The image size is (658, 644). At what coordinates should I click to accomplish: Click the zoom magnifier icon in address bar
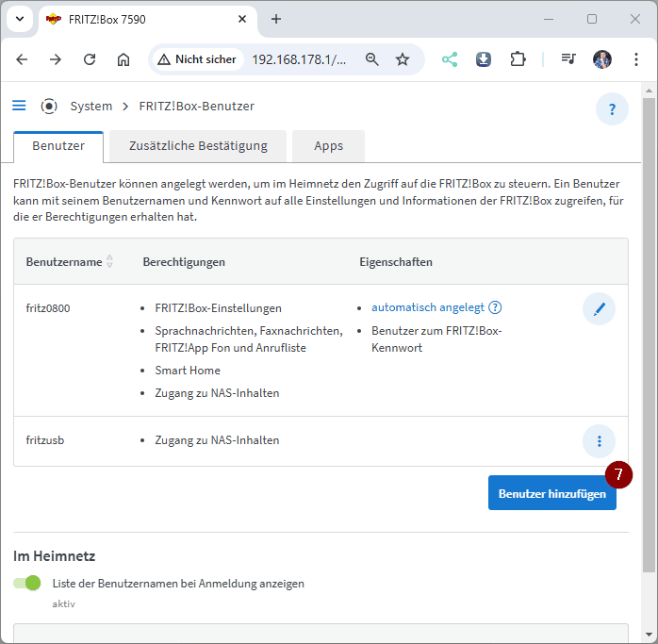372,59
